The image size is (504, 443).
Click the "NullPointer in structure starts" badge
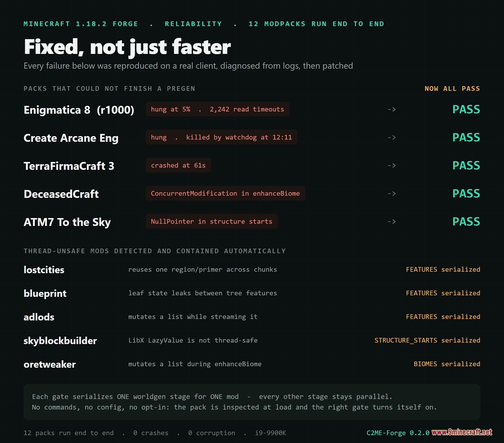tap(212, 221)
